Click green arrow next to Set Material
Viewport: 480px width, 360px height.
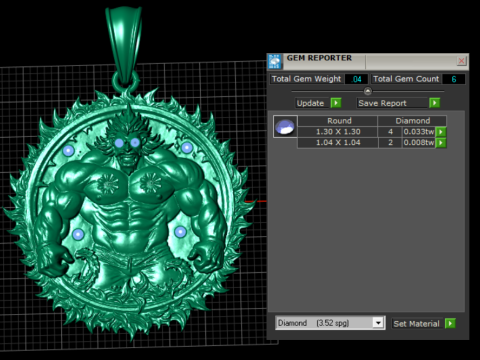(x=450, y=323)
